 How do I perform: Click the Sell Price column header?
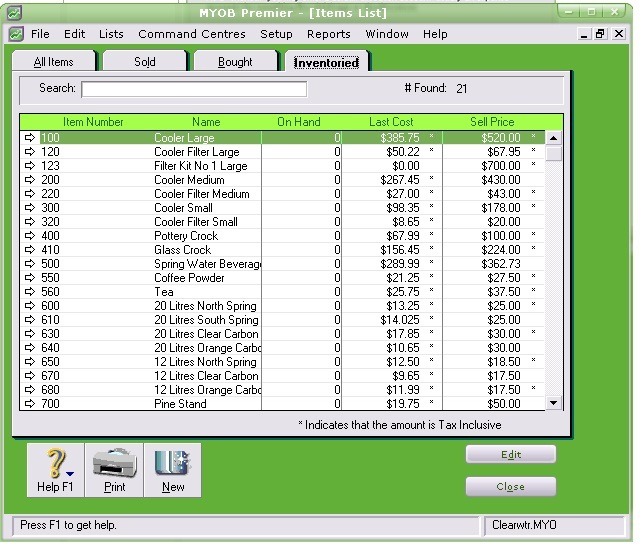pos(492,122)
